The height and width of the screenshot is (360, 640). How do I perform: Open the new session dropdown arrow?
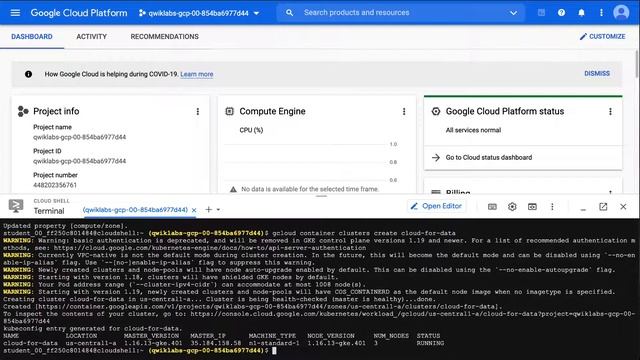click(x=218, y=210)
